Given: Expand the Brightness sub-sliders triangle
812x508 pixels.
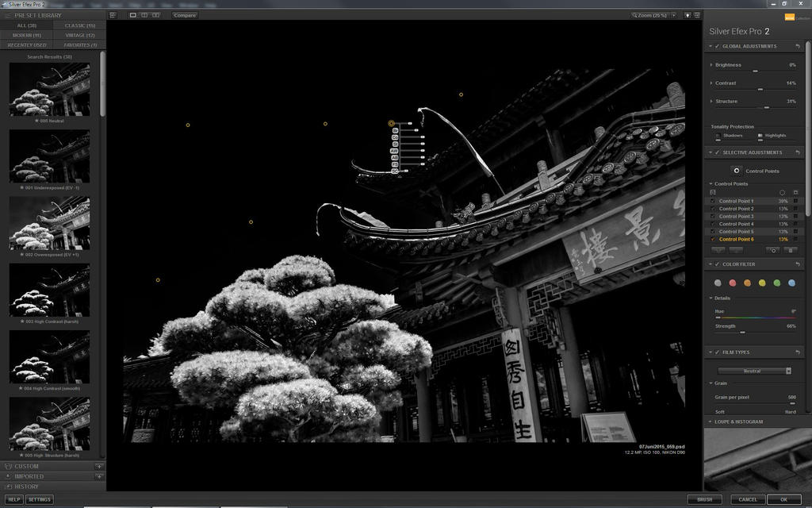Looking at the screenshot, I should (x=711, y=65).
